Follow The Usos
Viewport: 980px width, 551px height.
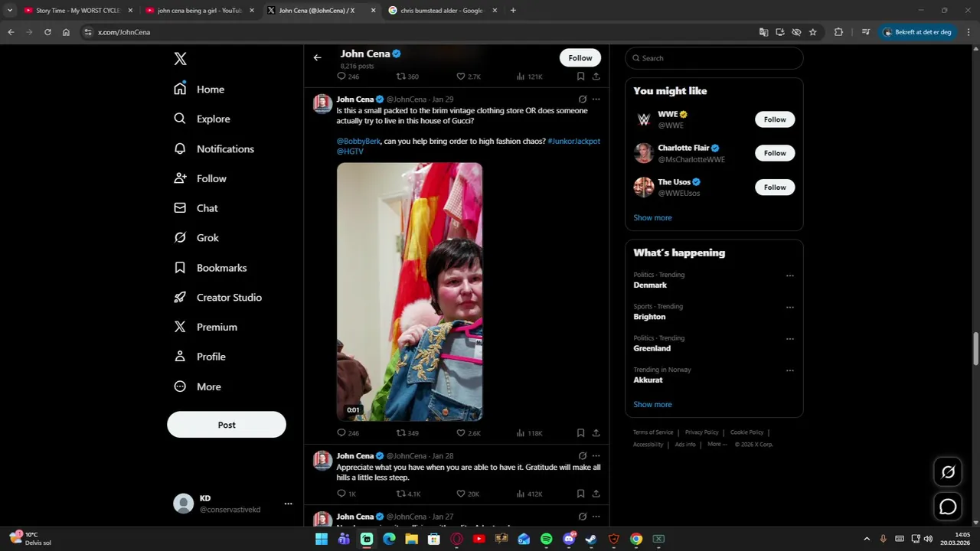(775, 187)
